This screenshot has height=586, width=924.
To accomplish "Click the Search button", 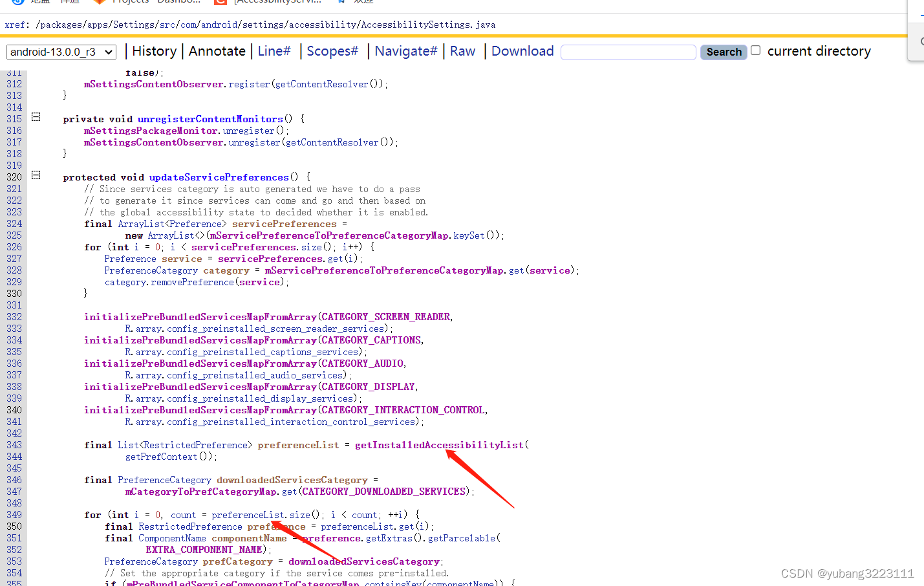I will pyautogui.click(x=723, y=52).
